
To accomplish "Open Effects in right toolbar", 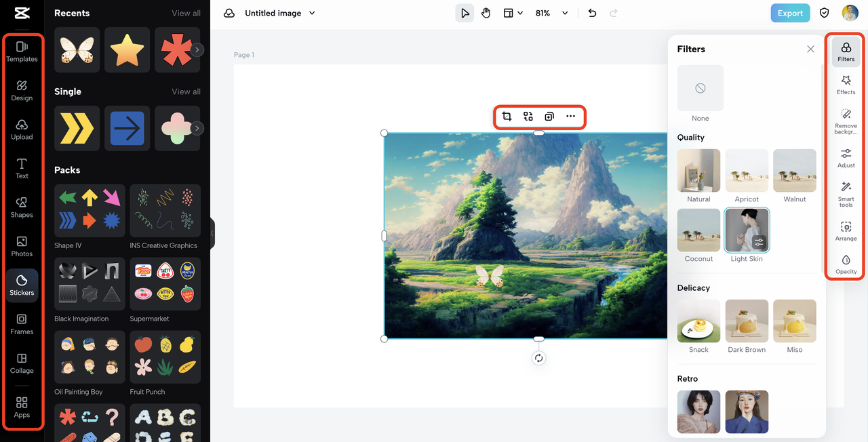I will tap(846, 85).
